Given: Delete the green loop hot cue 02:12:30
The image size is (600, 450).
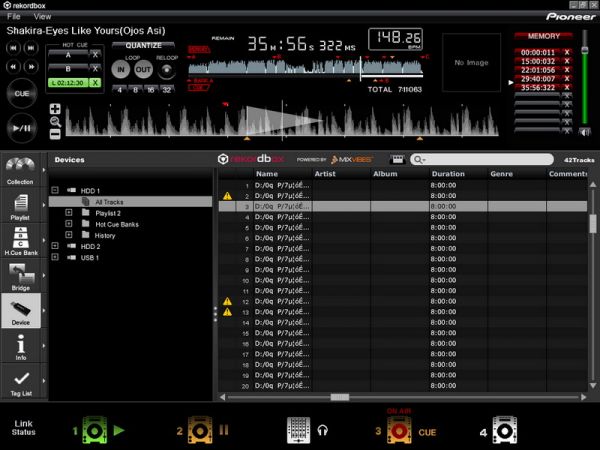Looking at the screenshot, I should [x=95, y=83].
